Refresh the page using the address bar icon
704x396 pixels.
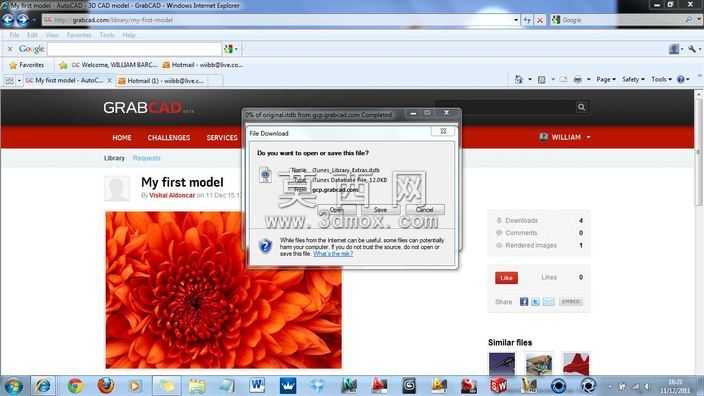[527, 20]
